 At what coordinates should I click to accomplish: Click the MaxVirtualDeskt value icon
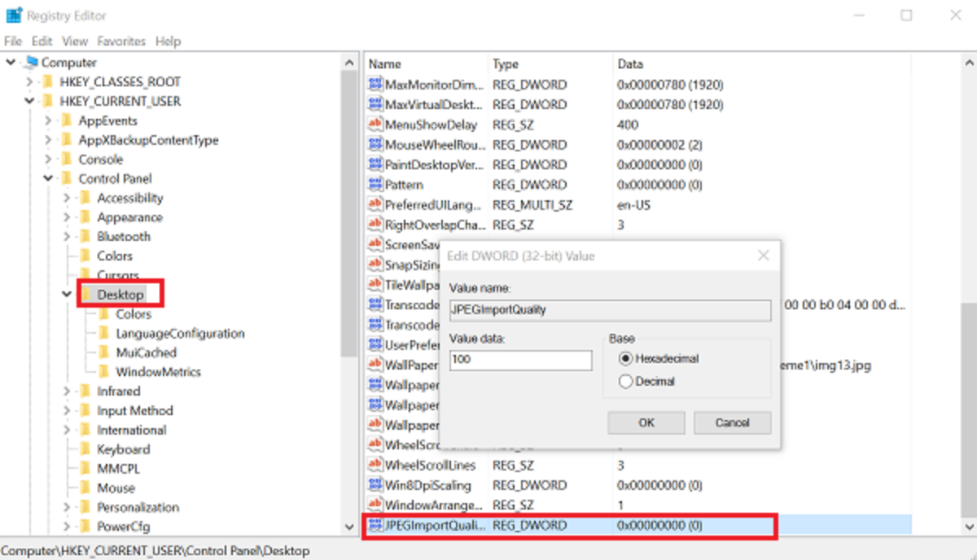[375, 104]
